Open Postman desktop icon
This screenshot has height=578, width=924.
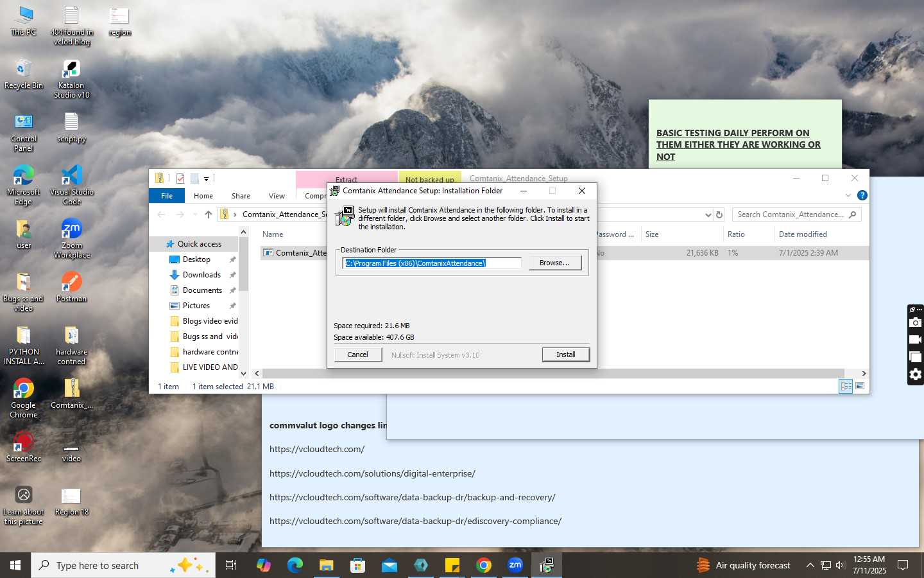tap(71, 287)
